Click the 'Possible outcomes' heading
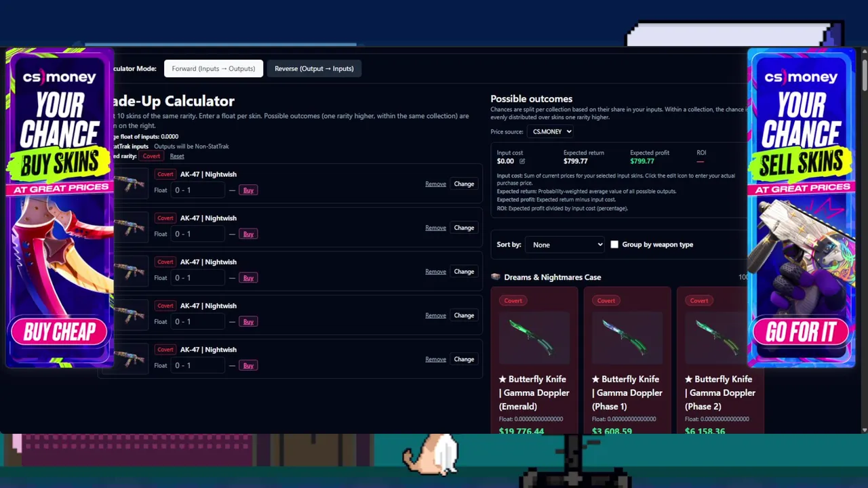This screenshot has height=488, width=868. 531,99
